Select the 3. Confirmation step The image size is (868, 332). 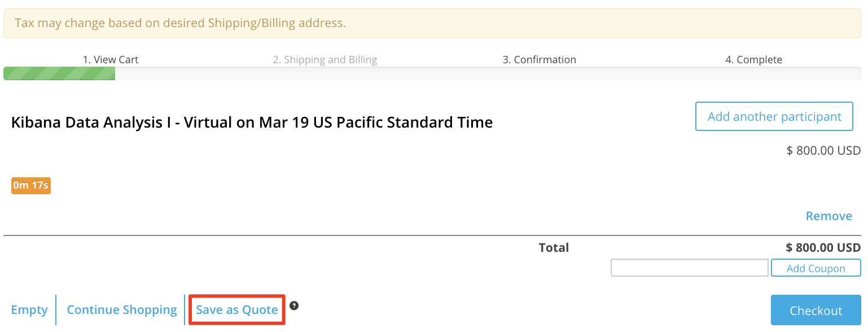540,59
